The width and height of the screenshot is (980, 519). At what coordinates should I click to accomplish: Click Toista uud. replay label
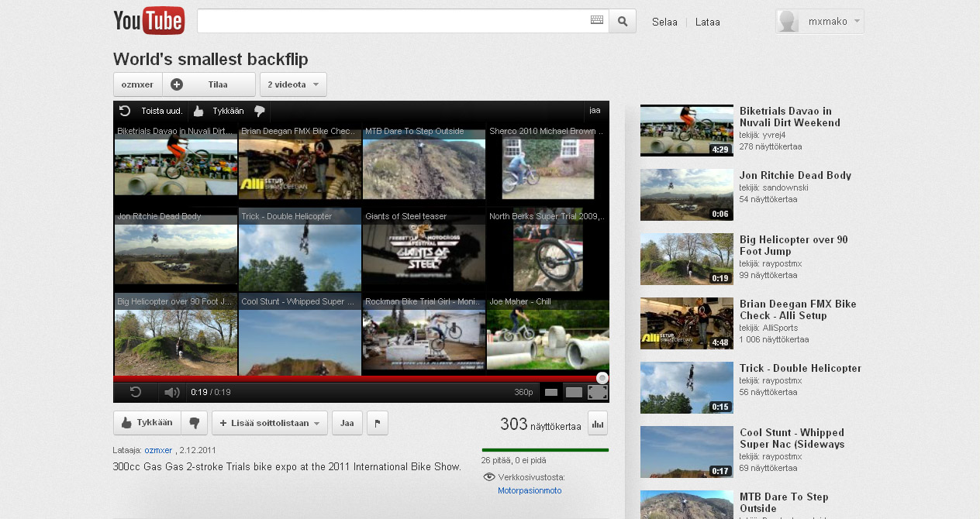161,111
